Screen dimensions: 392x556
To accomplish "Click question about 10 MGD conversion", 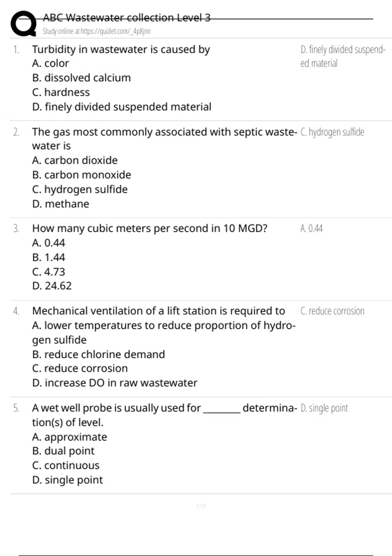I will [150, 228].
